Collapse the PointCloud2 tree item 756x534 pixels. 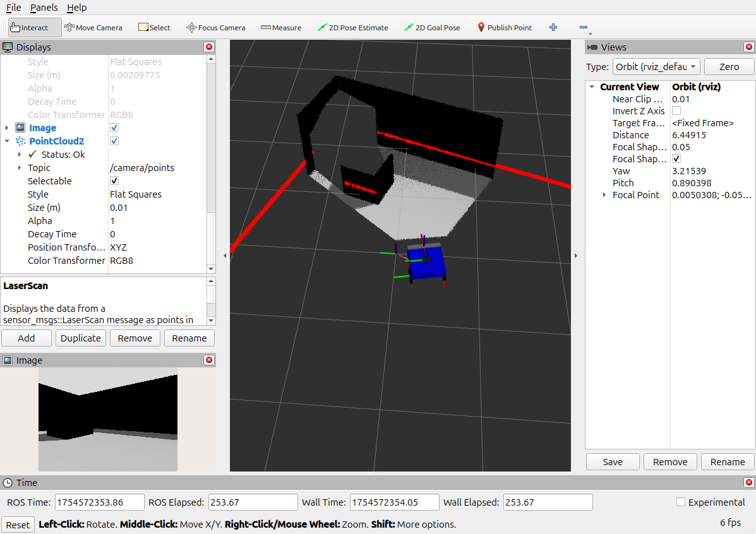(x=7, y=141)
